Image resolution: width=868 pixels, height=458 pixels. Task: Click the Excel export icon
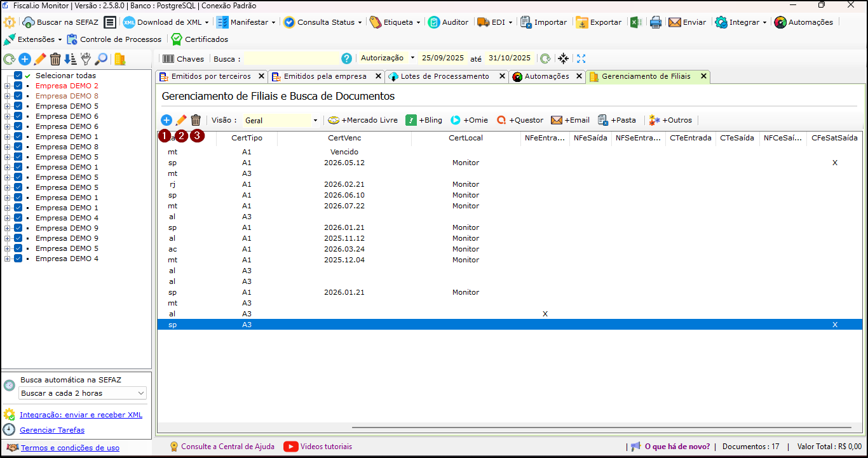click(x=635, y=22)
